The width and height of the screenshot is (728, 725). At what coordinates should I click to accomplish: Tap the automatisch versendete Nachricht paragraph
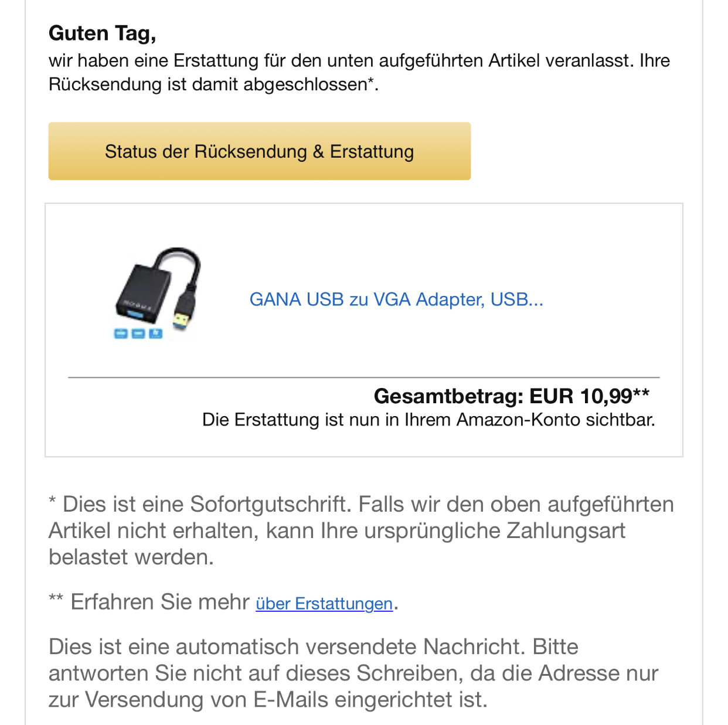pyautogui.click(x=353, y=673)
